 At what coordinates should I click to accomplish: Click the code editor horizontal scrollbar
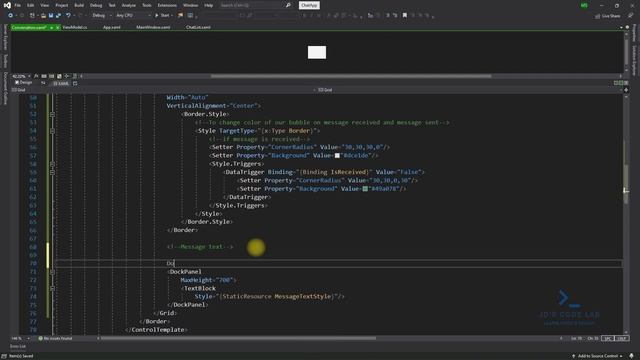[238, 338]
